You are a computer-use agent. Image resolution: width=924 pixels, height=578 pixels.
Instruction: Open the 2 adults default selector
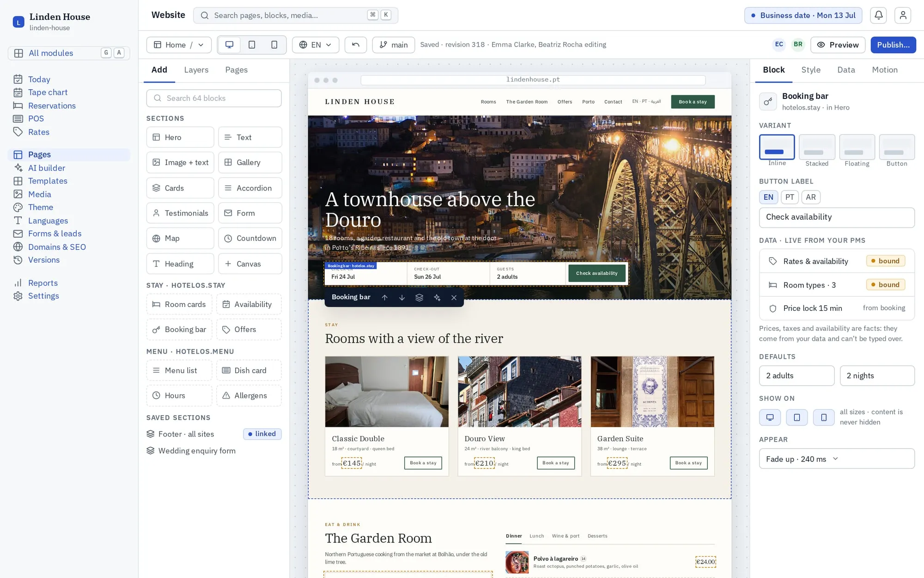click(x=796, y=375)
